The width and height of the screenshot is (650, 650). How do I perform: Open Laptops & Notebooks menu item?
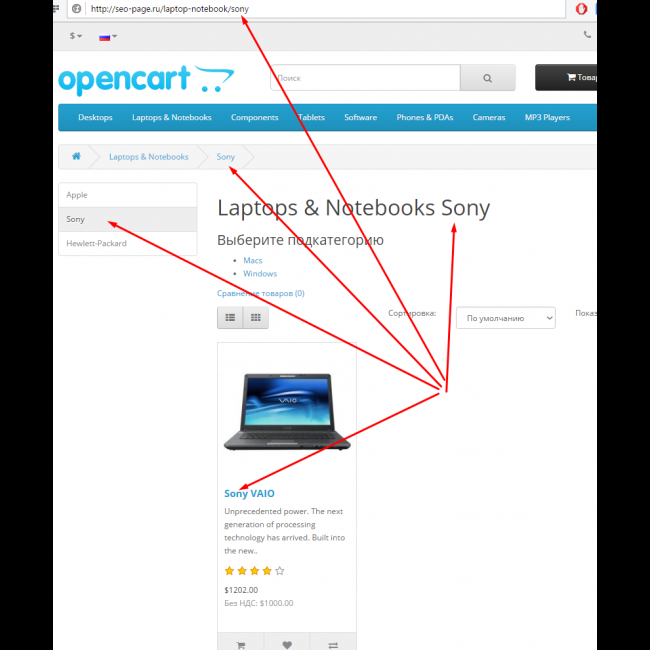point(172,117)
